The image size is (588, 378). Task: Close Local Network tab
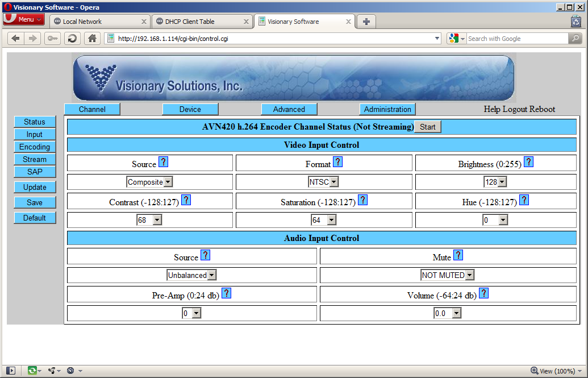pos(144,22)
